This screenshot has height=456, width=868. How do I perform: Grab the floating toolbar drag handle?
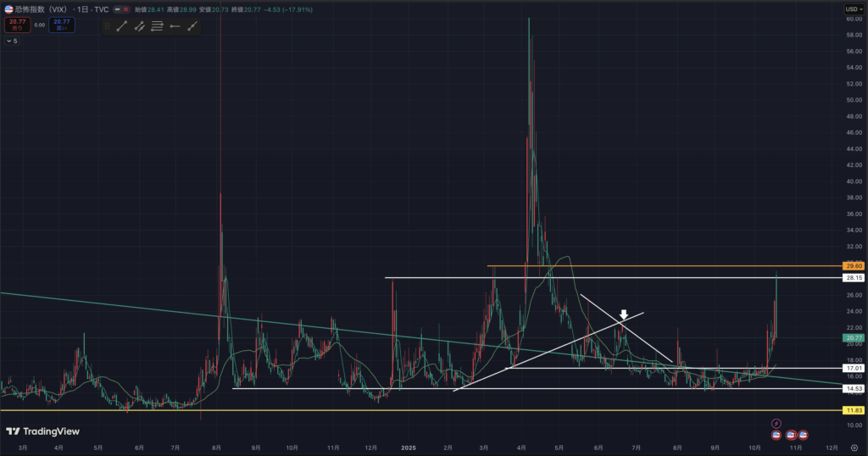(x=107, y=26)
